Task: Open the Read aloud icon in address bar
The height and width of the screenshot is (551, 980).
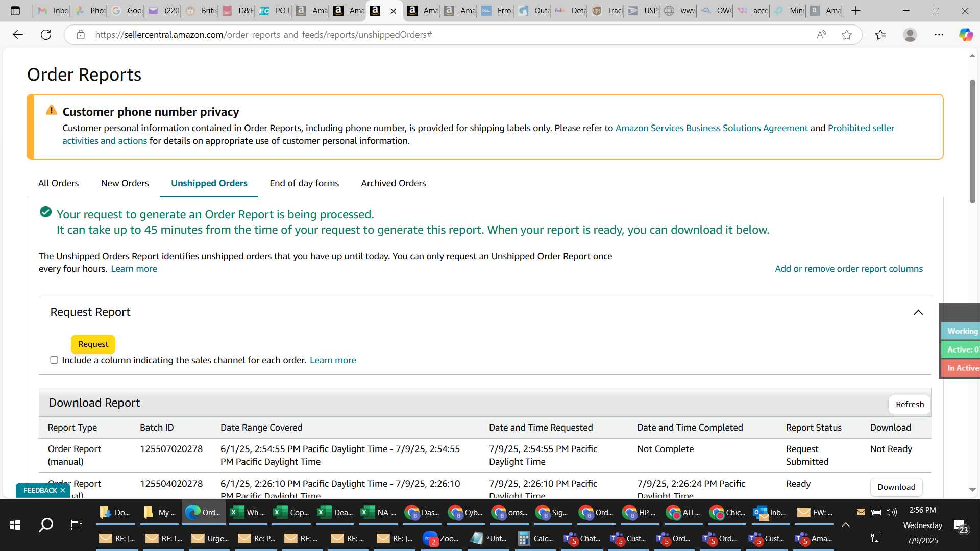Action: tap(821, 35)
